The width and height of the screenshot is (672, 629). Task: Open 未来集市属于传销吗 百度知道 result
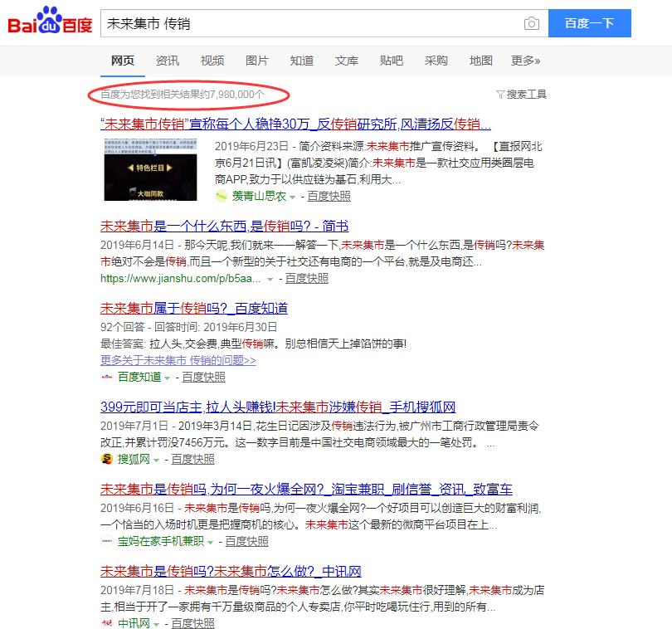[x=194, y=309]
